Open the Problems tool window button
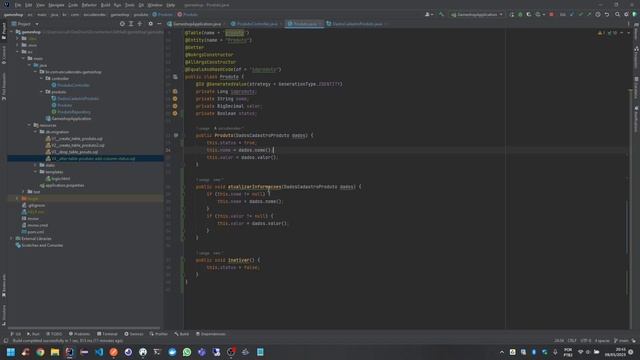 [79, 334]
